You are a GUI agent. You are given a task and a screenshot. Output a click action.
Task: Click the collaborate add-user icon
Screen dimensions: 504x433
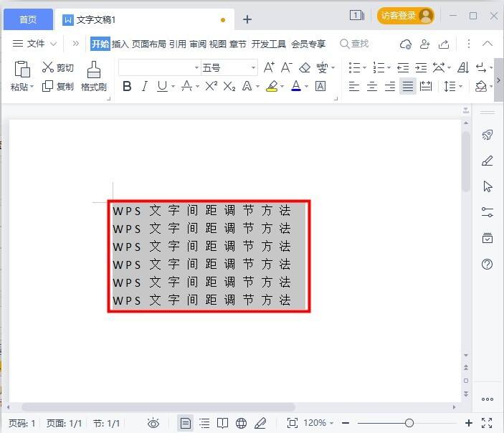pos(425,44)
